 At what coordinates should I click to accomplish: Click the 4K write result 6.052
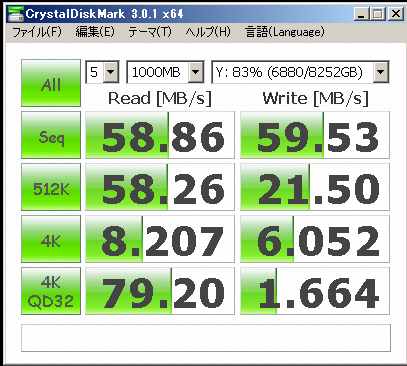pos(315,239)
